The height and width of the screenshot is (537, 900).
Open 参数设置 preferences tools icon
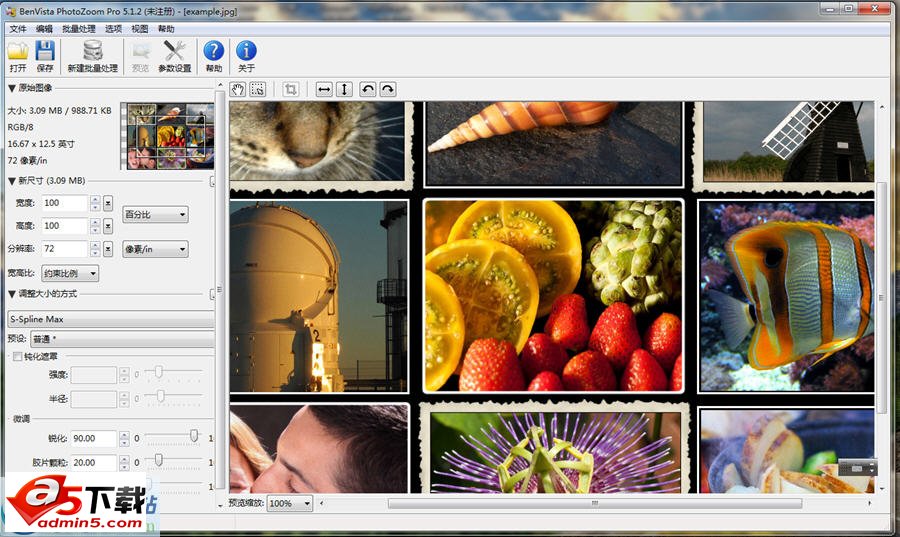(x=176, y=52)
